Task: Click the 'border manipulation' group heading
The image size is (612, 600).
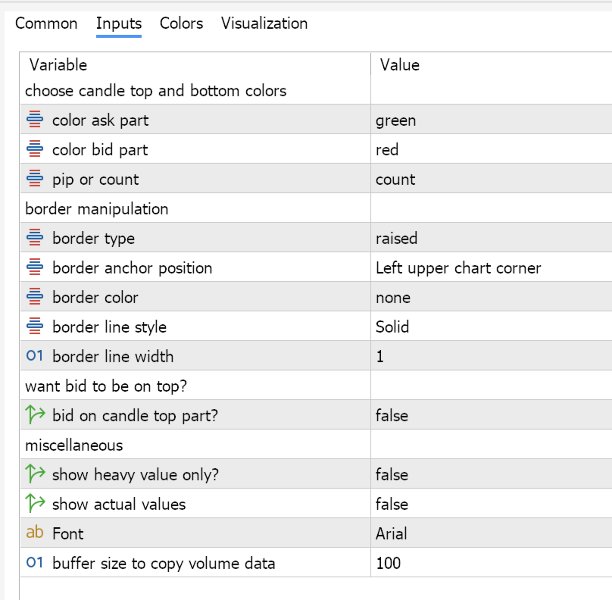Action: [x=96, y=209]
